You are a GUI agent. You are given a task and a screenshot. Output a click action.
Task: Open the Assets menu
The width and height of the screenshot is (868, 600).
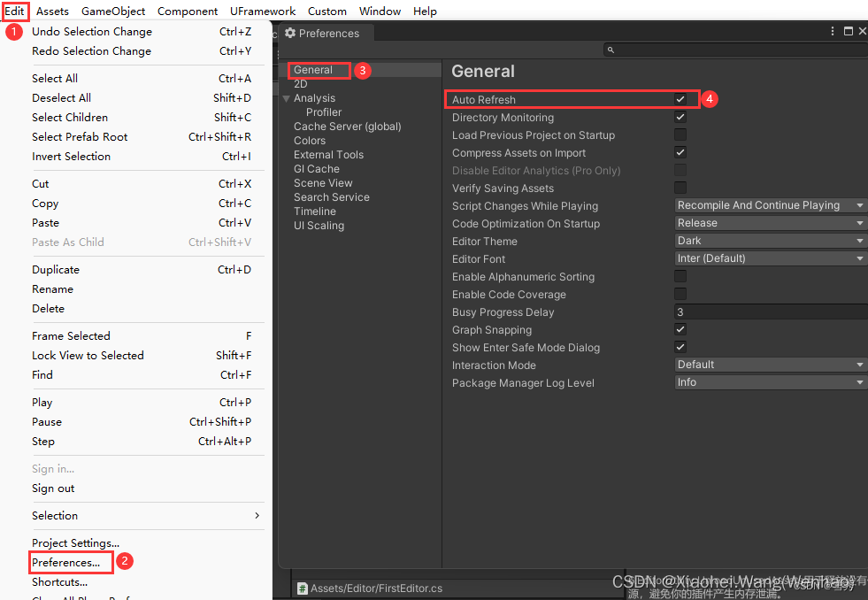coord(52,12)
